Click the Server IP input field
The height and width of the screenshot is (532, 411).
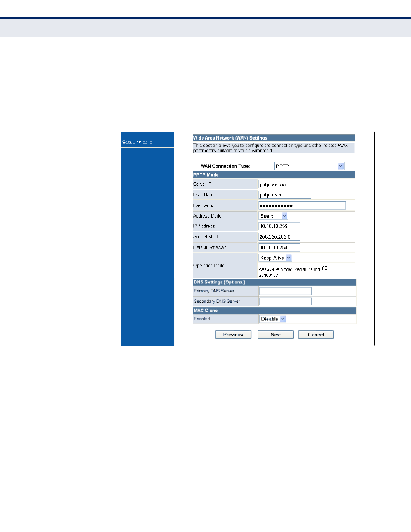point(279,184)
